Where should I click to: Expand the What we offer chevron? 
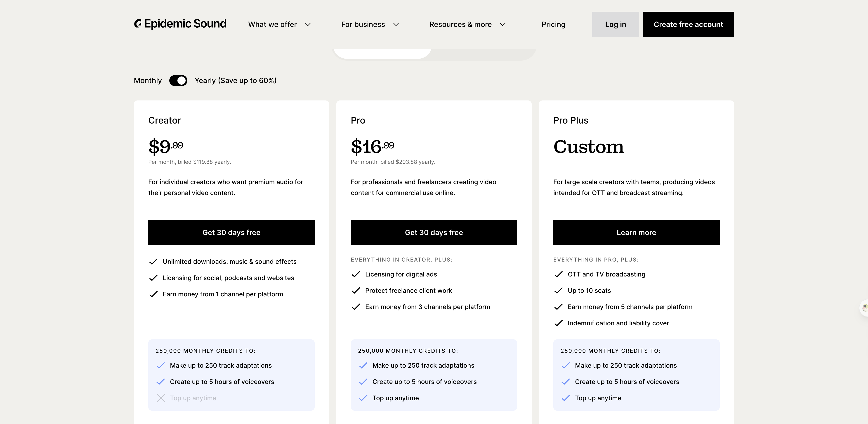[308, 25]
